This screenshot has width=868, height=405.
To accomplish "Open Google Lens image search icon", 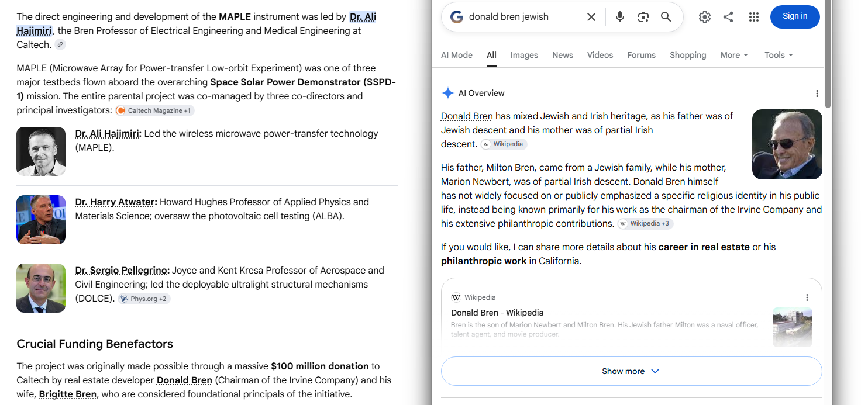I will click(x=643, y=17).
